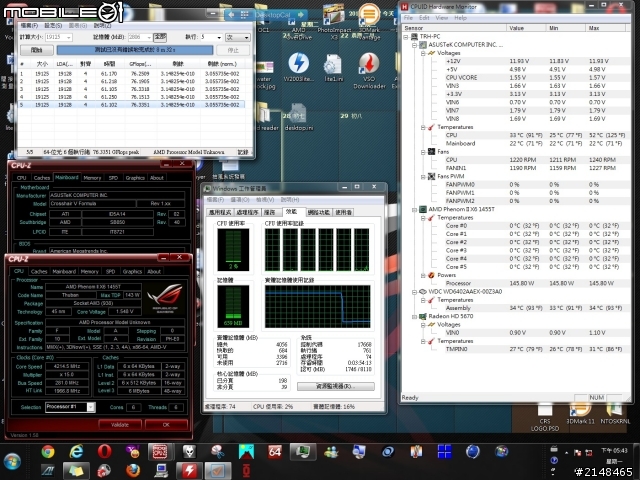Collapse the ASUSTeK COMPUTER INC. node
The width and height of the screenshot is (640, 480).
(414, 45)
